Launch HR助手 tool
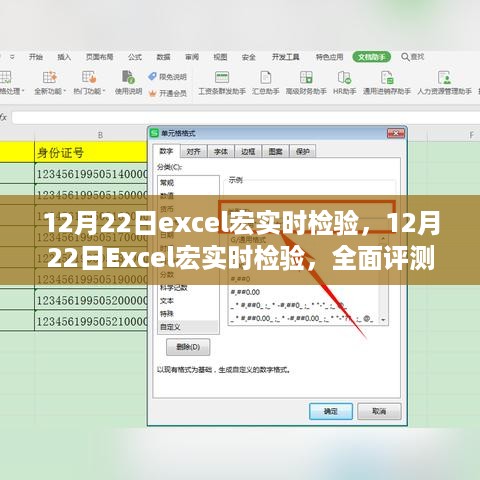Image resolution: width=480 pixels, height=480 pixels. pyautogui.click(x=345, y=83)
